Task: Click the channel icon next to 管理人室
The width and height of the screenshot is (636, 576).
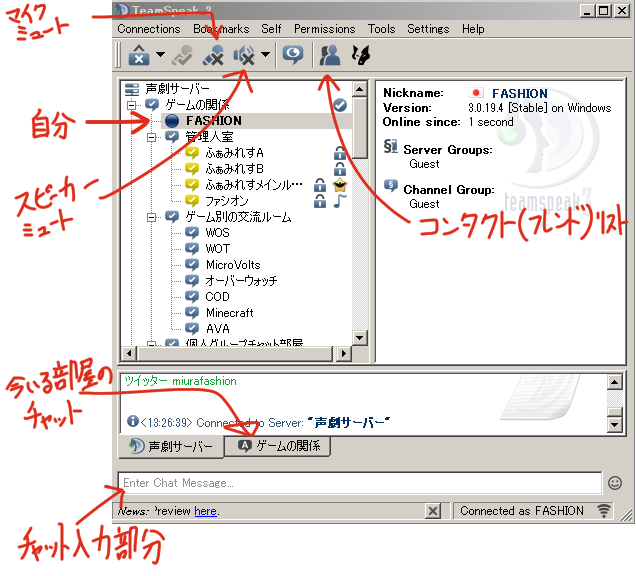Action: click(172, 137)
